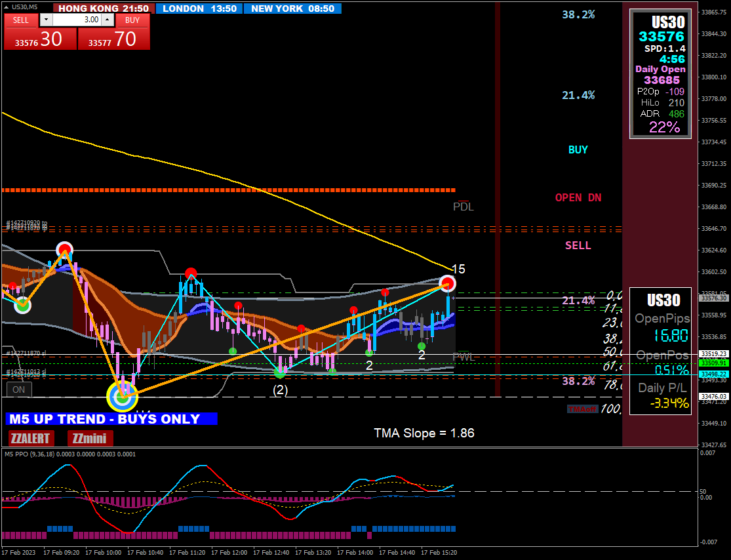Click the SPD:1.4 spread readout
This screenshot has width=731, height=560.
(665, 49)
